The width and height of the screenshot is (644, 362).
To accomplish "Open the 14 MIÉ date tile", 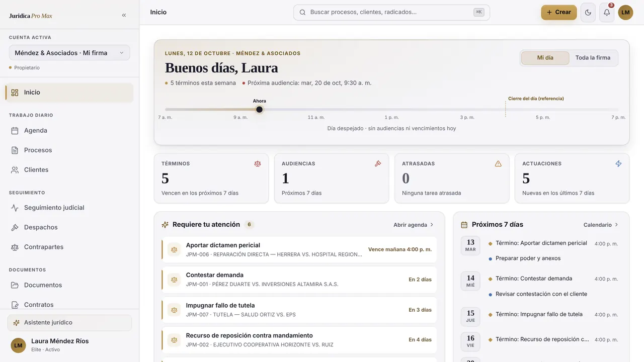I will pyautogui.click(x=470, y=282).
